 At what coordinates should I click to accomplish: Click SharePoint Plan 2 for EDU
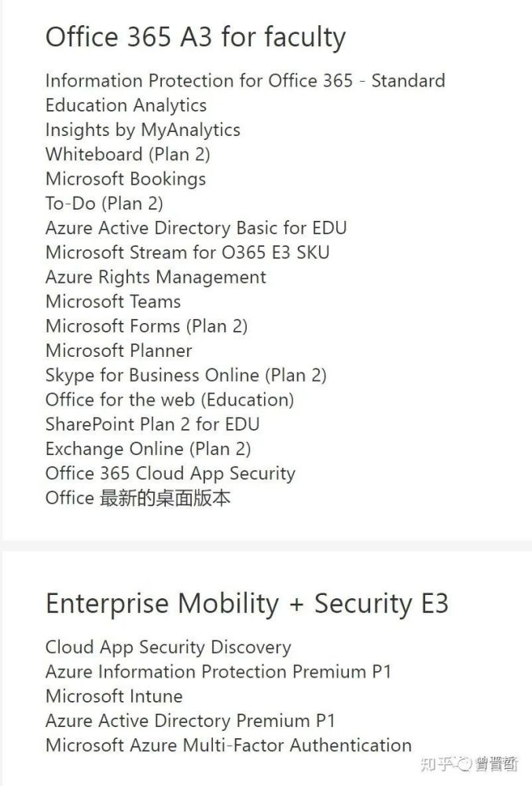[x=152, y=424]
